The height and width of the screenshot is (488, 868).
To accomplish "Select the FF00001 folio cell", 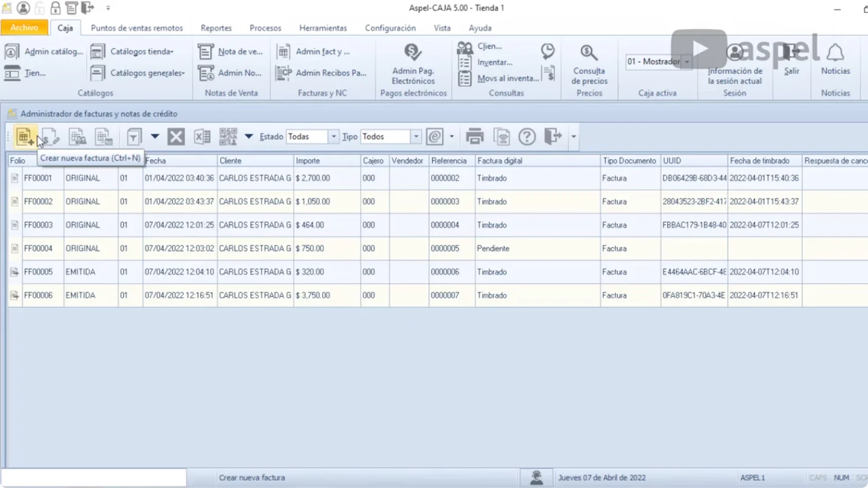I will click(42, 178).
